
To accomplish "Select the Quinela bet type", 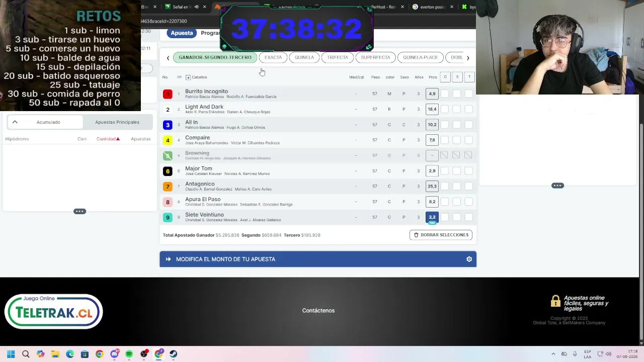I will (x=304, y=57).
